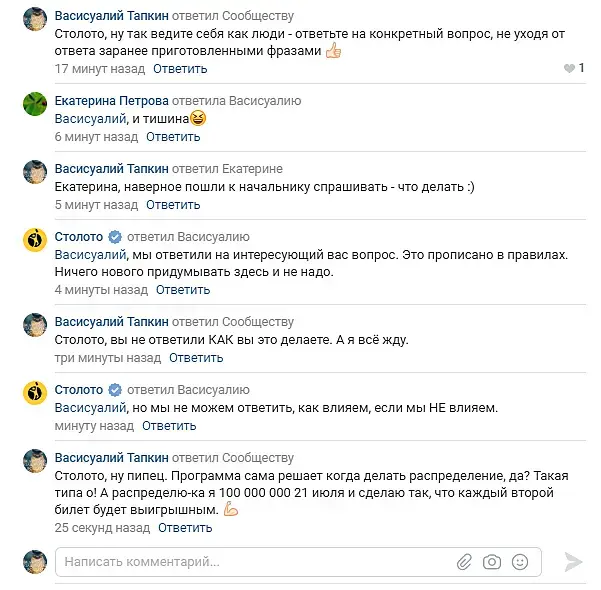
Task: Reply to Екатерина Петрова's comment
Action: (x=173, y=136)
